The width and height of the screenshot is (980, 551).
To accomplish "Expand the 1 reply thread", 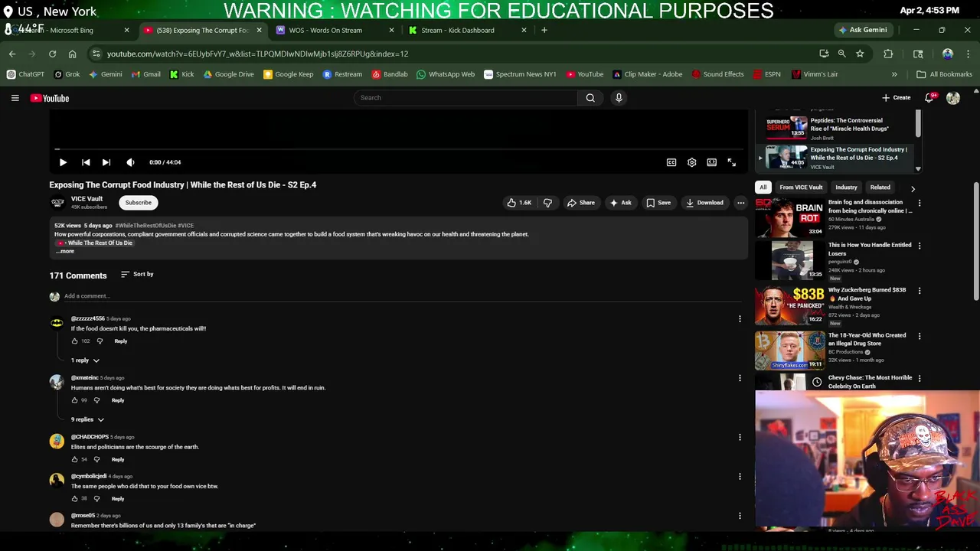I will 86,360.
